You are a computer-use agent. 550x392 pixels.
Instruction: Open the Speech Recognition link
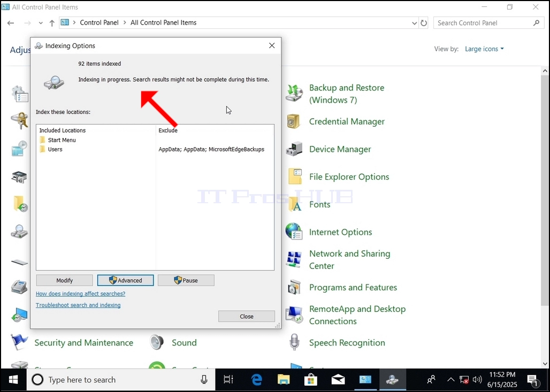tap(347, 343)
